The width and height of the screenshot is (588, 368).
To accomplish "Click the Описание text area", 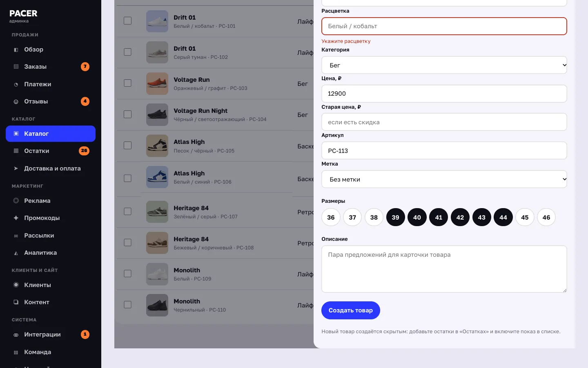I will [x=444, y=269].
